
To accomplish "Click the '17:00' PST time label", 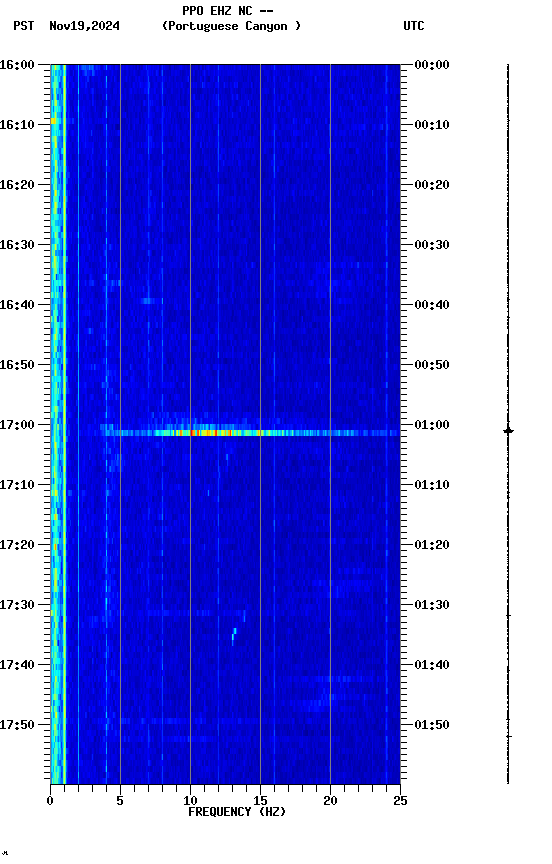I will click(17, 425).
